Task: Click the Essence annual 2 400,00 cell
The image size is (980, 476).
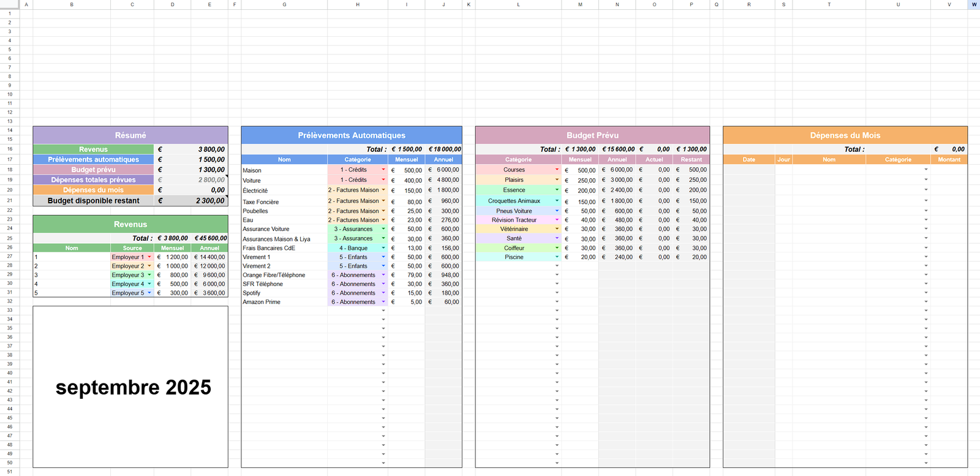Action: [617, 191]
